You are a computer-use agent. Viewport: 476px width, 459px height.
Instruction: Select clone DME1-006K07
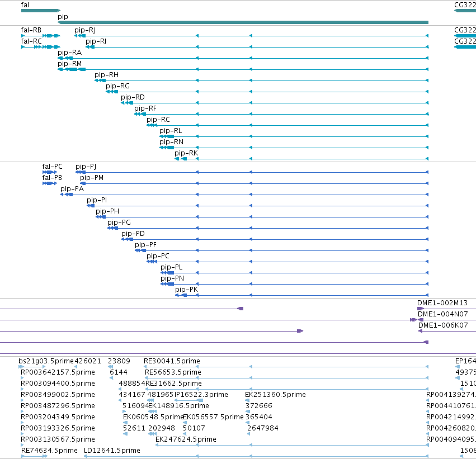coord(443,325)
